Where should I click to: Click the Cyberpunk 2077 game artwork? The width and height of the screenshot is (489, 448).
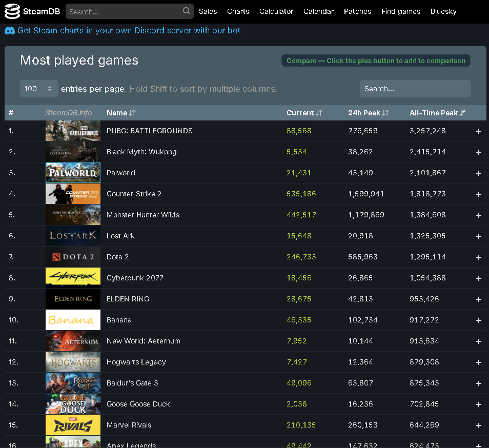point(73,278)
